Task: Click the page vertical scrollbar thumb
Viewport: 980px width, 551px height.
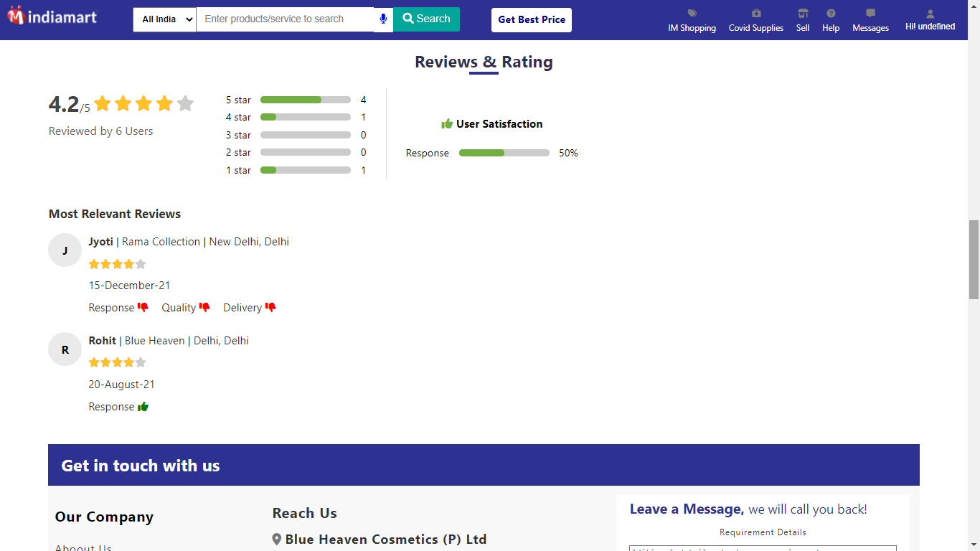Action: tap(974, 259)
